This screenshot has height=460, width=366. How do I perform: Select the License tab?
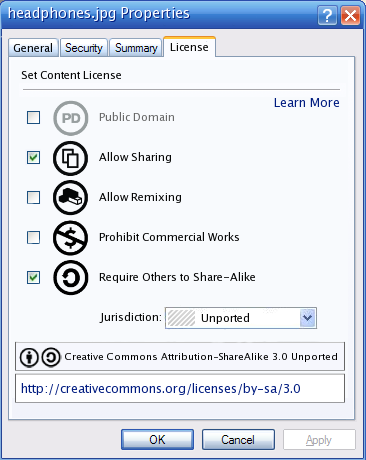pos(189,47)
